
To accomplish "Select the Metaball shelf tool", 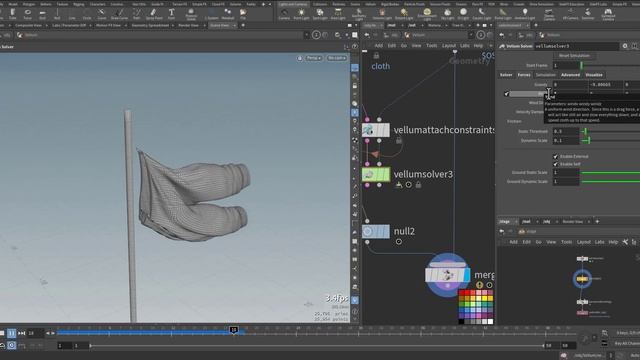I will (228, 14).
